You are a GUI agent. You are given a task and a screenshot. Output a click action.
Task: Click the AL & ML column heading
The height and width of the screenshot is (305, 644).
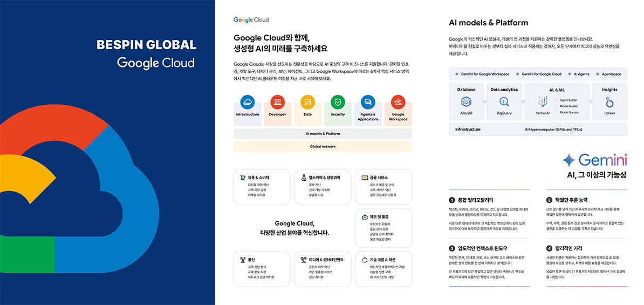tap(557, 89)
